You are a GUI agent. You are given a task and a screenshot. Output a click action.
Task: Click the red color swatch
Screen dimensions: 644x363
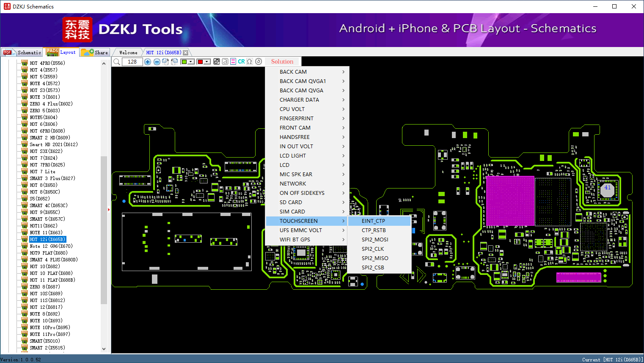201,62
